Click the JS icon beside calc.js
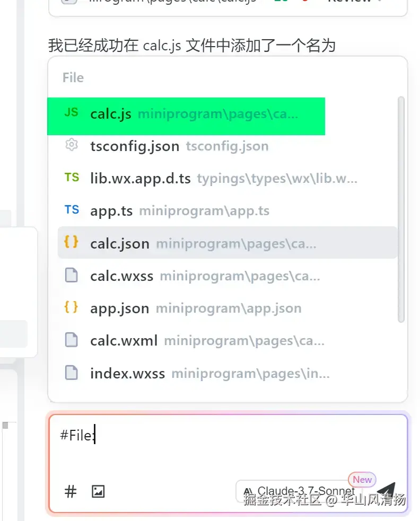This screenshot has width=420, height=521. pos(71,113)
